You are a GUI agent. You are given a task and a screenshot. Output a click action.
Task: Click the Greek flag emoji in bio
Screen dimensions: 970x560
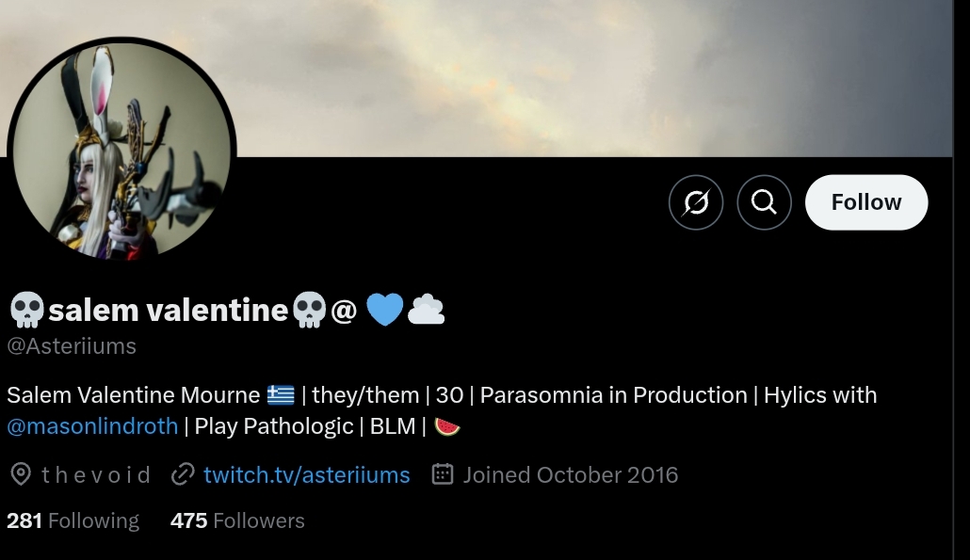click(281, 394)
